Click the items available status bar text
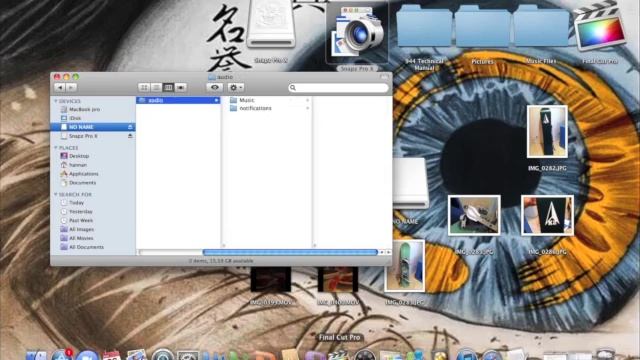Screen dimensions: 640x360 coord(221,261)
